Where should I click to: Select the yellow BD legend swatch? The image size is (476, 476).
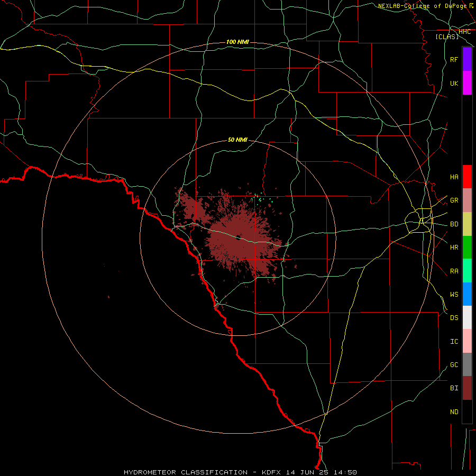pos(467,224)
